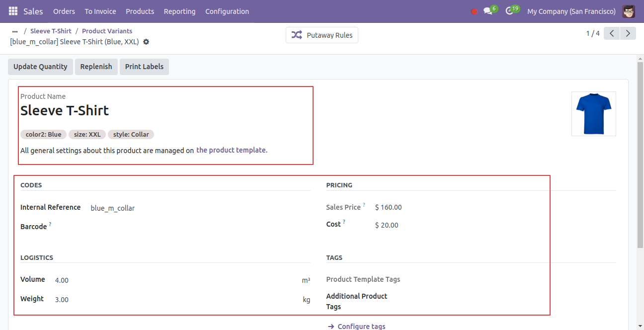Click the Product Template Tags label
The height and width of the screenshot is (330, 644).
tap(363, 279)
